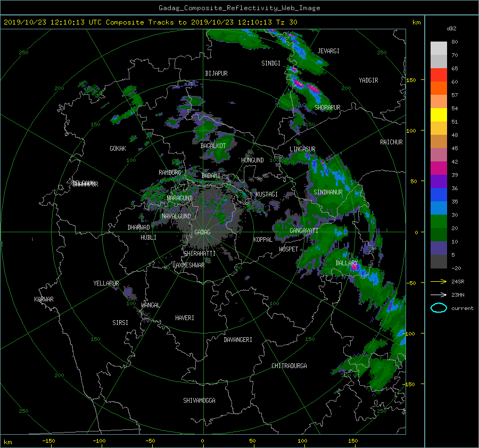
Task: Click the GADAG radar center label
Action: point(203,232)
